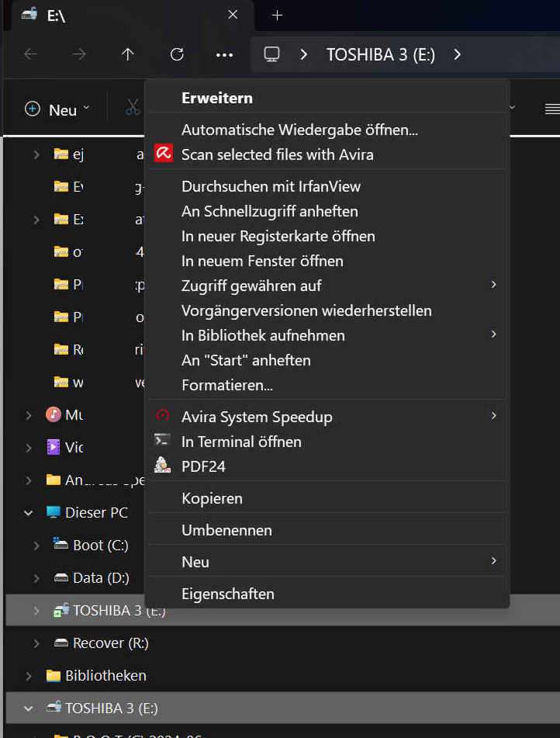Click the PDF24 icon in context menu
Screen dimensions: 560x738
162,465
